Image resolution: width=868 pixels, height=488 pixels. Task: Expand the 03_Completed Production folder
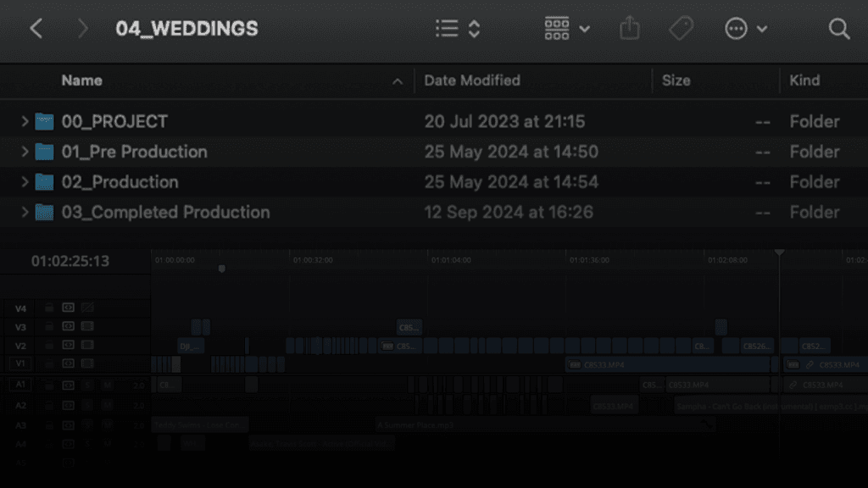[x=25, y=212]
